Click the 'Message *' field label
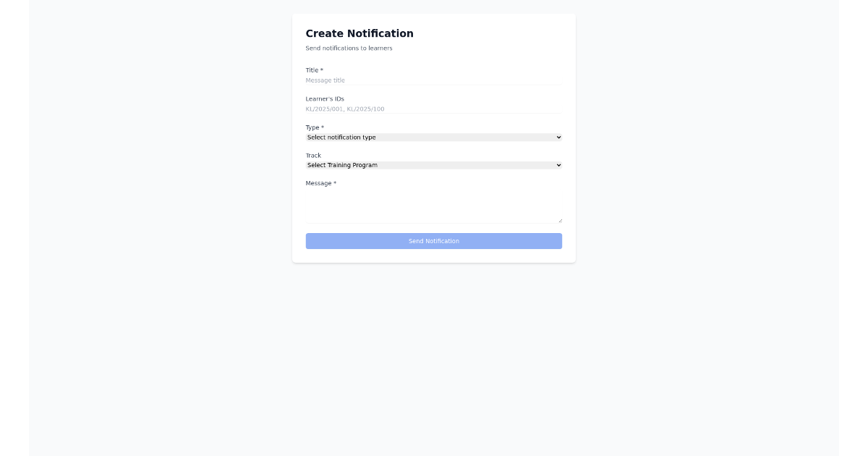 [x=320, y=183]
